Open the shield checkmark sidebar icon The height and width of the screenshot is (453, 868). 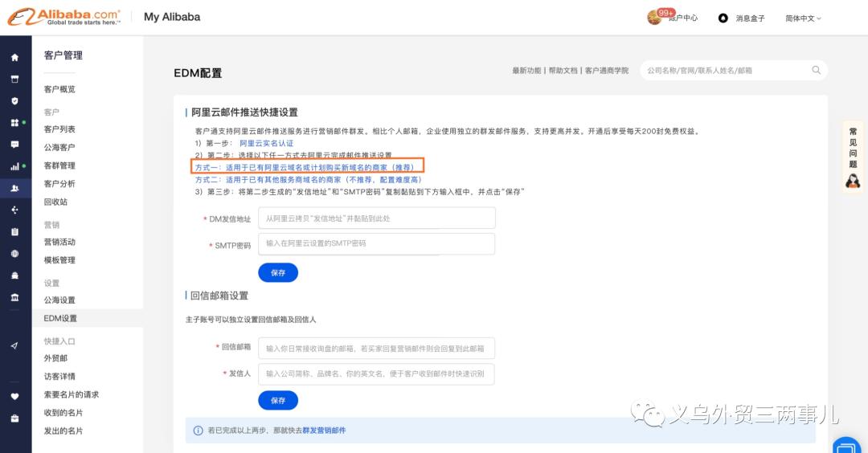(15, 100)
